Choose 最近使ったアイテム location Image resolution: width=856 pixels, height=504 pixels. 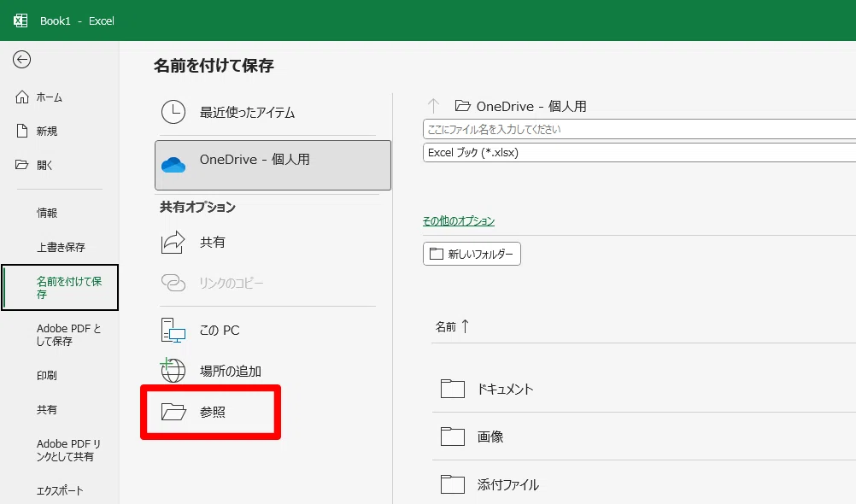tap(247, 112)
